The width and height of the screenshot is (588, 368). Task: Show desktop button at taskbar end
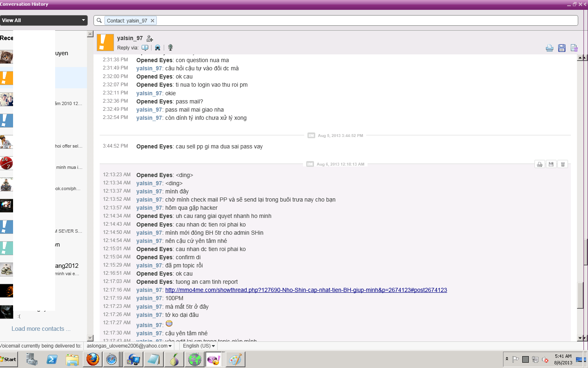tap(586, 359)
